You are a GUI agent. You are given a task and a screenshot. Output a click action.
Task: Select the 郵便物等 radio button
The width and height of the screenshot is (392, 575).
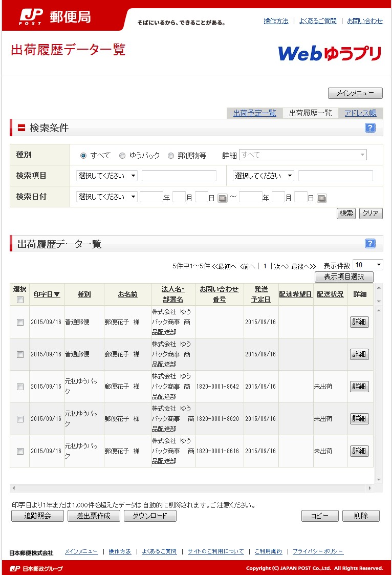(171, 156)
